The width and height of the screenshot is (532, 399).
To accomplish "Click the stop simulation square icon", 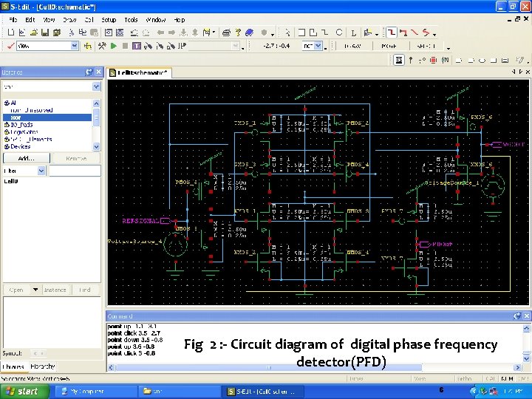I will [x=126, y=46].
